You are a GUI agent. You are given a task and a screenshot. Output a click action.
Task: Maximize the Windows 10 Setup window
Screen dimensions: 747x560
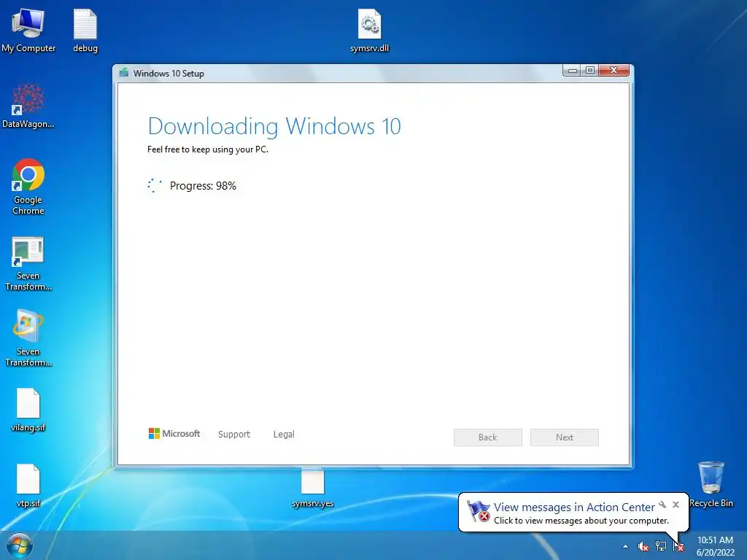coord(589,71)
